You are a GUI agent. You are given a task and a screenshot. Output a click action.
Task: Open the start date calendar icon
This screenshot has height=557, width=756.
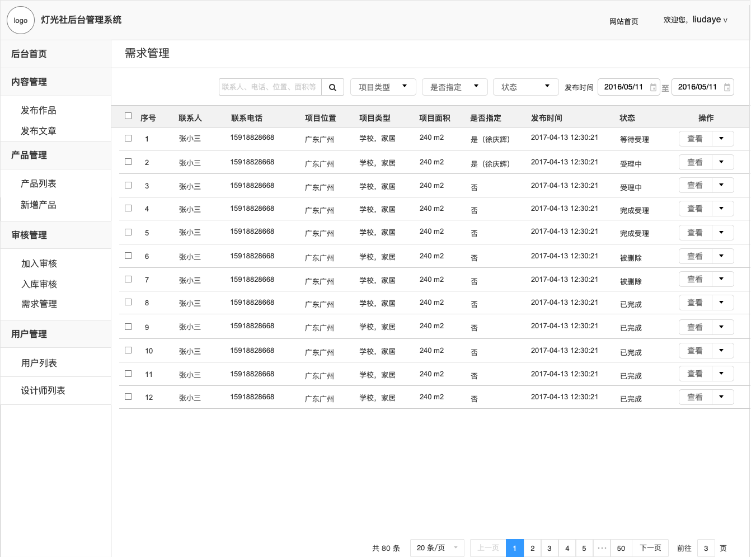[x=653, y=87]
